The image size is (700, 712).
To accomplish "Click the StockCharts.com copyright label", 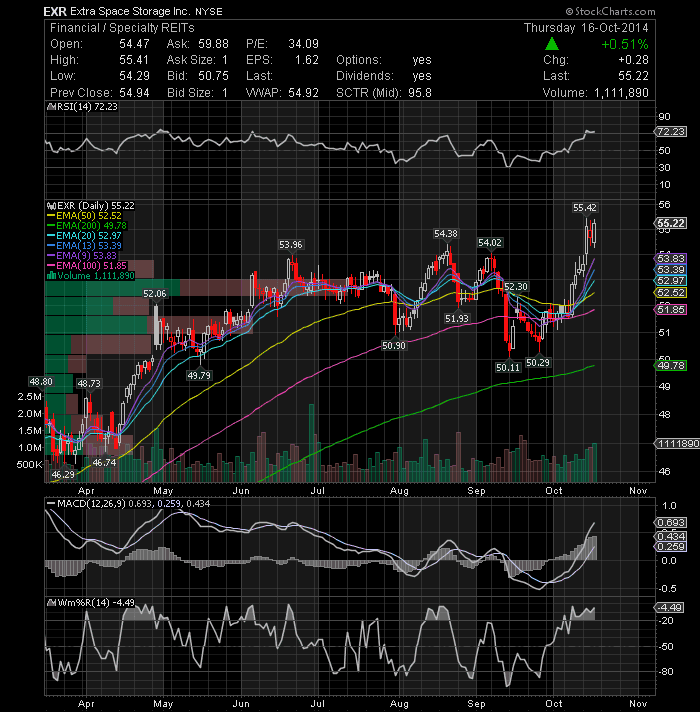I will tap(611, 11).
